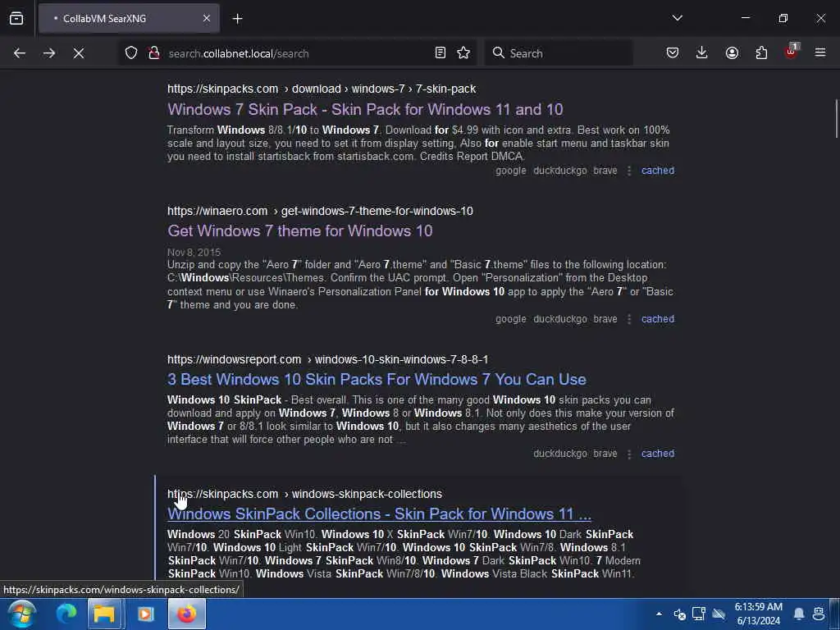Focus the Firefox Search box
Viewport: 840px width, 630px height.
click(x=559, y=53)
